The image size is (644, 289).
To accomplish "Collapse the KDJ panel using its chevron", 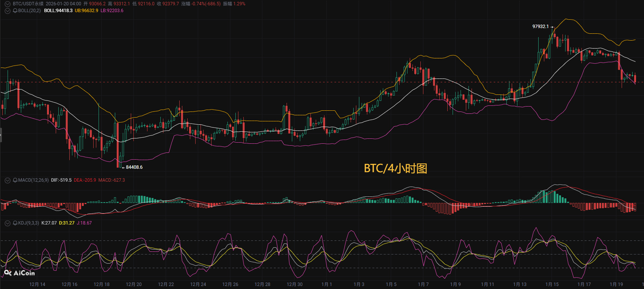I will click(x=7, y=223).
